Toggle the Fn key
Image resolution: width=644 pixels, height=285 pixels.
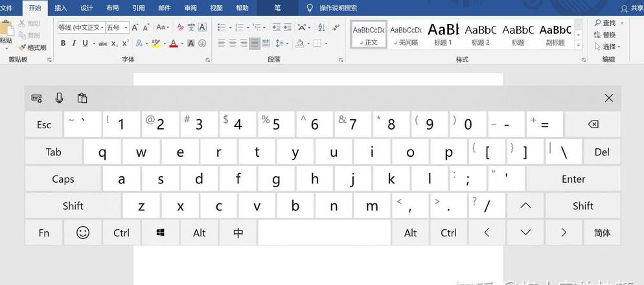(x=44, y=233)
